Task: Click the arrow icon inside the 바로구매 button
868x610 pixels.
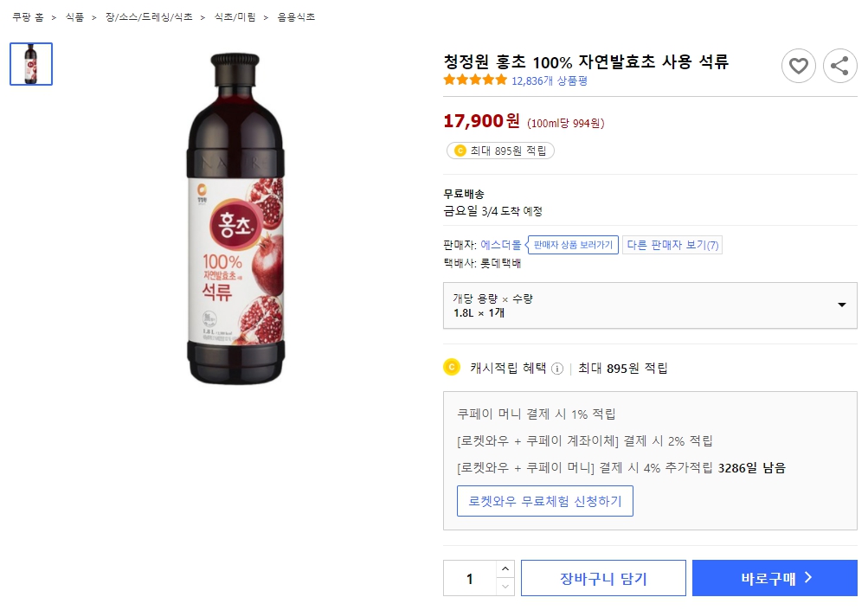Action: (809, 577)
